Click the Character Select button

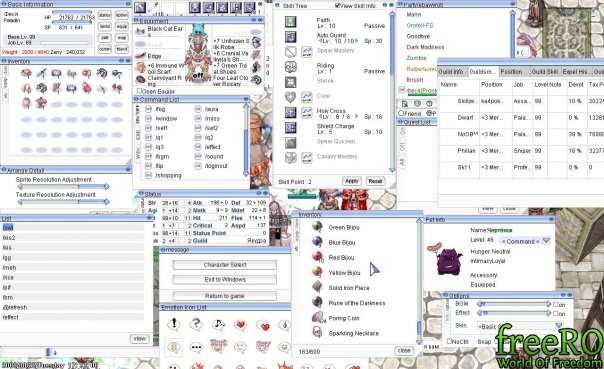point(225,265)
